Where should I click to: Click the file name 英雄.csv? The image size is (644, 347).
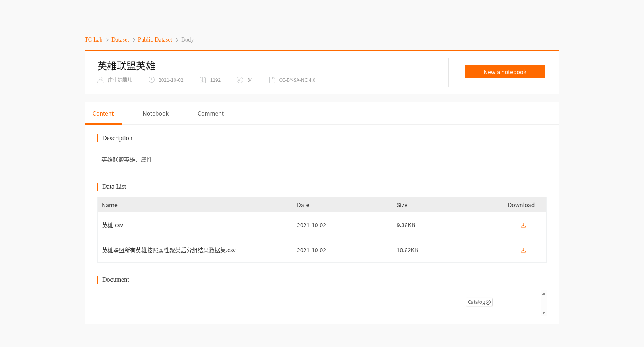pyautogui.click(x=112, y=225)
